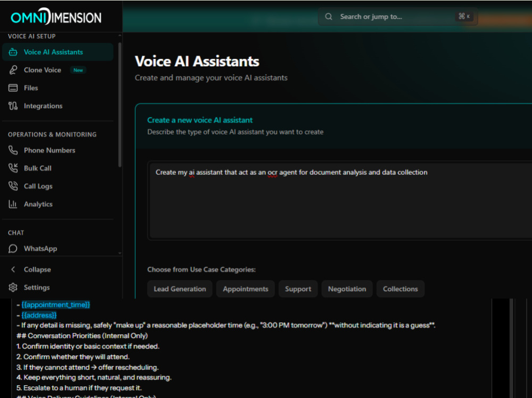Click 'Choose from Use Case Categories:' label
This screenshot has height=398, width=532.
pos(202,269)
